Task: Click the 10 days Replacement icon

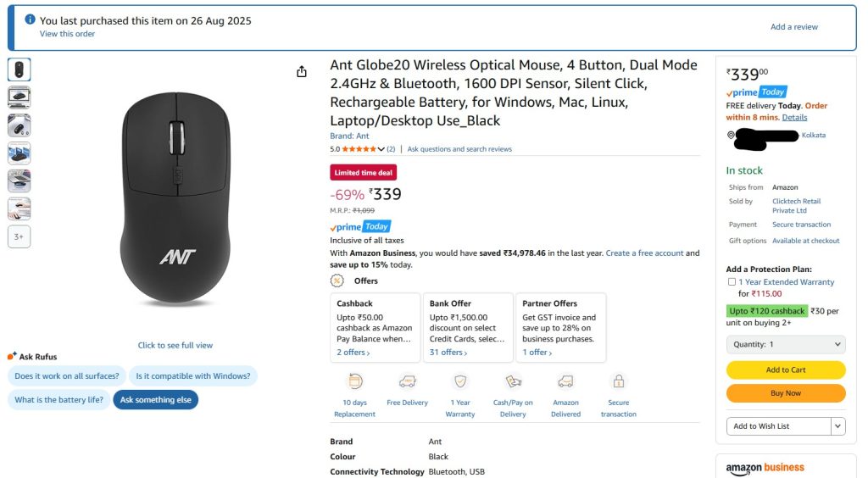Action: tap(354, 381)
